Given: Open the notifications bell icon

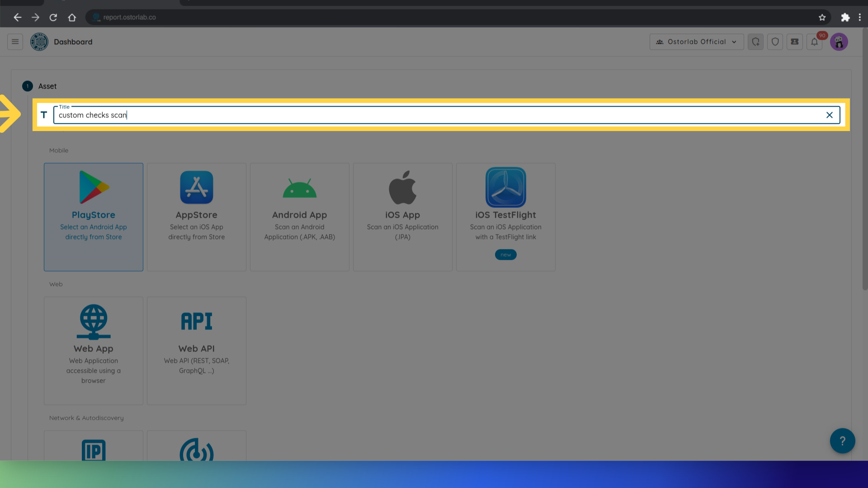Looking at the screenshot, I should 814,42.
